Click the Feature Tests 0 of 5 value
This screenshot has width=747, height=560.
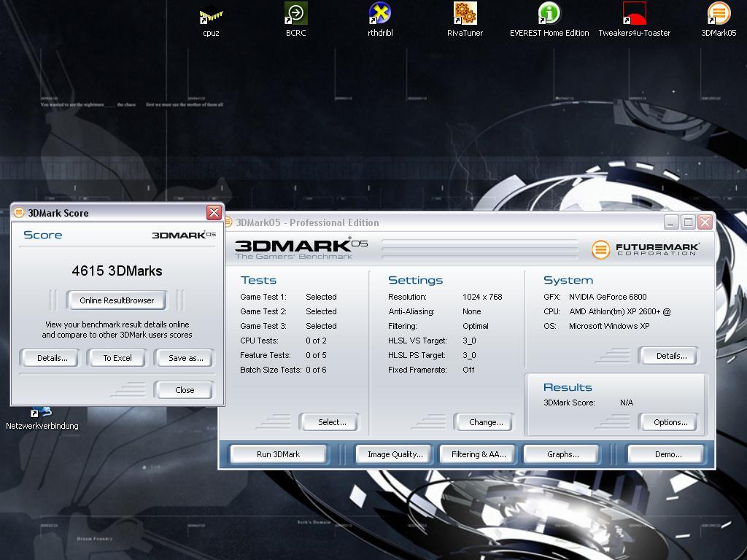316,355
